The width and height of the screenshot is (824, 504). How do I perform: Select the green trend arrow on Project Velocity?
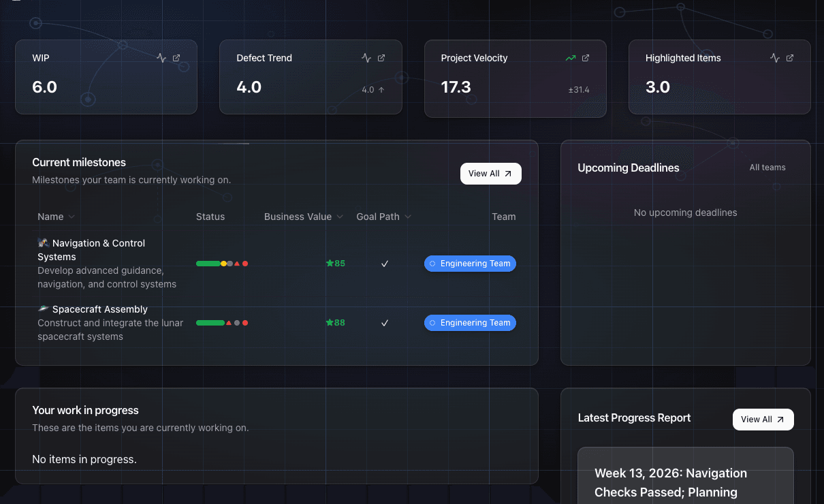[571, 58]
